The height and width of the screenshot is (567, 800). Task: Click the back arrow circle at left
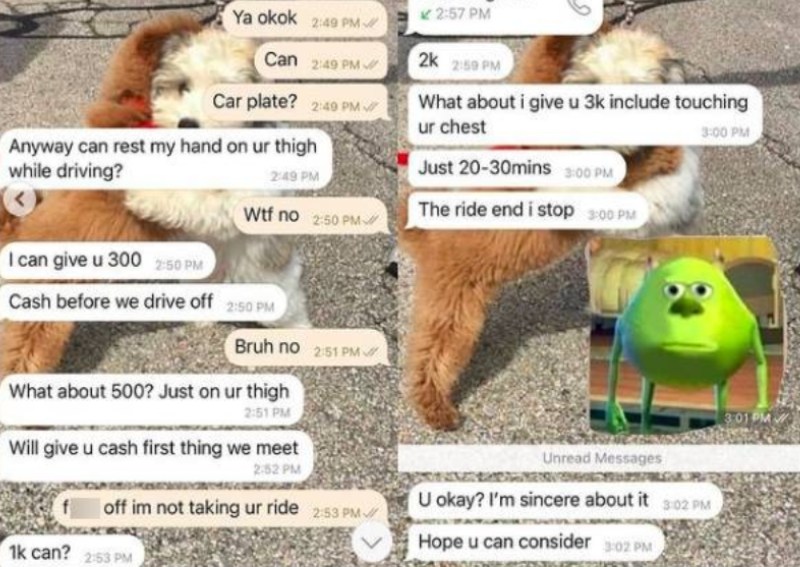click(x=20, y=200)
